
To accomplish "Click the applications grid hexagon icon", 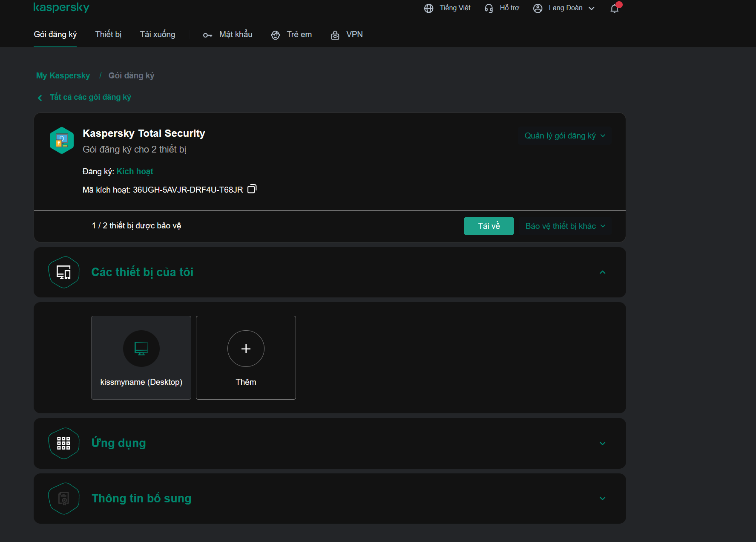I will 64,443.
